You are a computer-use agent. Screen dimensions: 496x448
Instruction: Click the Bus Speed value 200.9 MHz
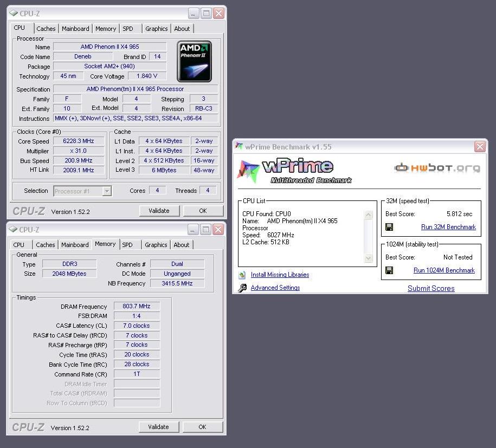[x=79, y=160]
